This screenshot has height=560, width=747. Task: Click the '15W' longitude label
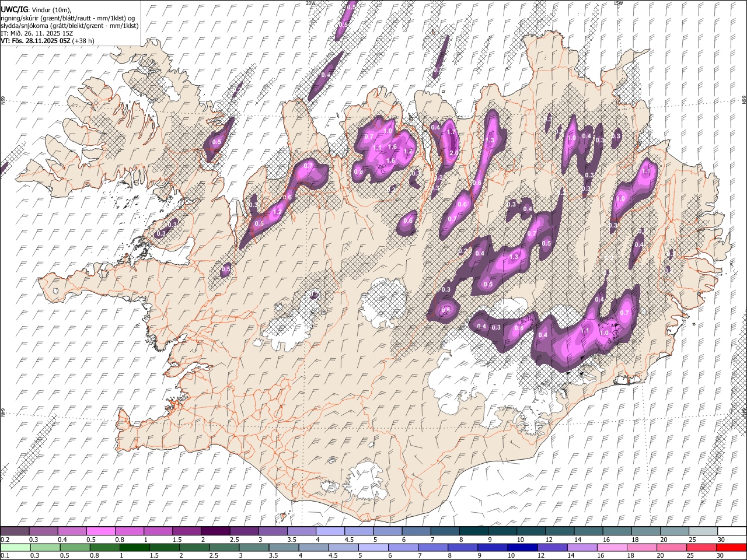[x=617, y=3]
